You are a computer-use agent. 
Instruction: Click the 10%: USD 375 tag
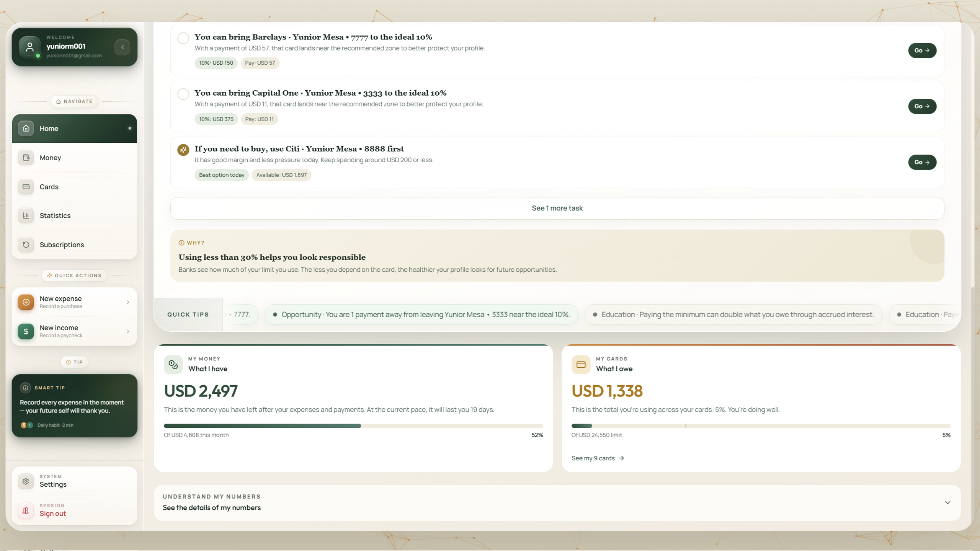click(216, 119)
